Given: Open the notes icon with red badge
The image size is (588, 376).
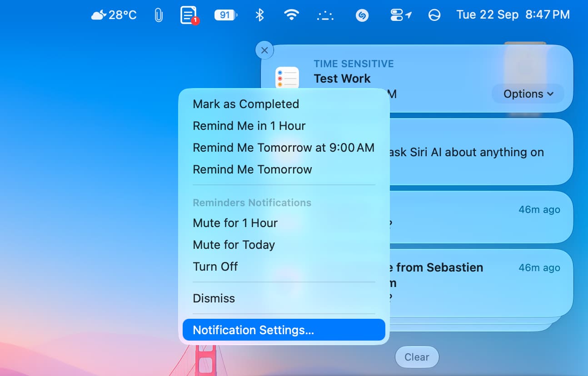Looking at the screenshot, I should tap(189, 15).
